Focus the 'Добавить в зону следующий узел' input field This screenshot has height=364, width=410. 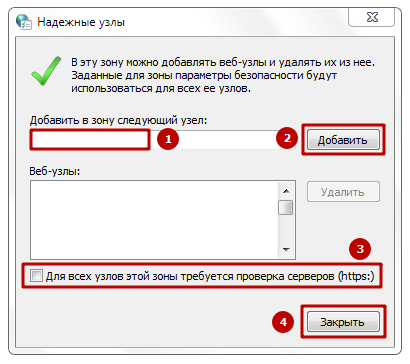(x=163, y=140)
